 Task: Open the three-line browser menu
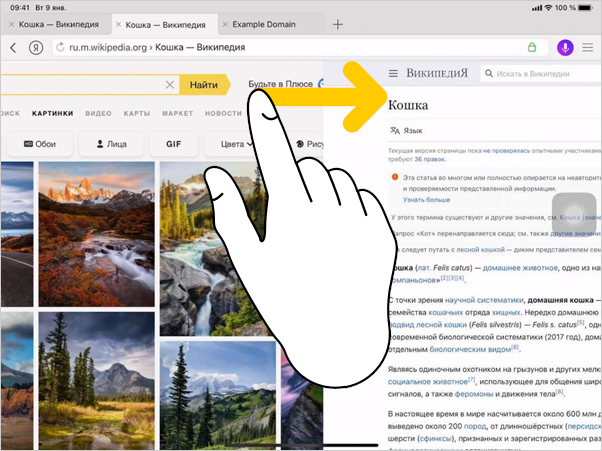[x=589, y=47]
